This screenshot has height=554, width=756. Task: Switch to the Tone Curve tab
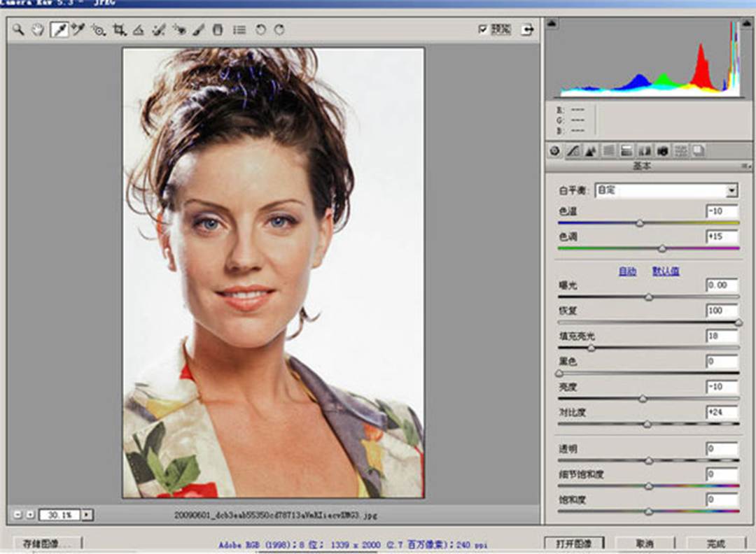(x=573, y=150)
